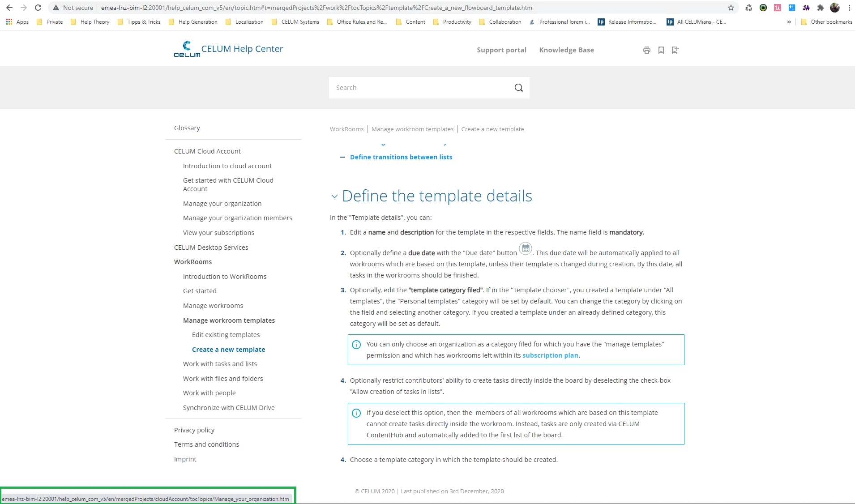Show hidden bookmarks with the double chevron

789,22
